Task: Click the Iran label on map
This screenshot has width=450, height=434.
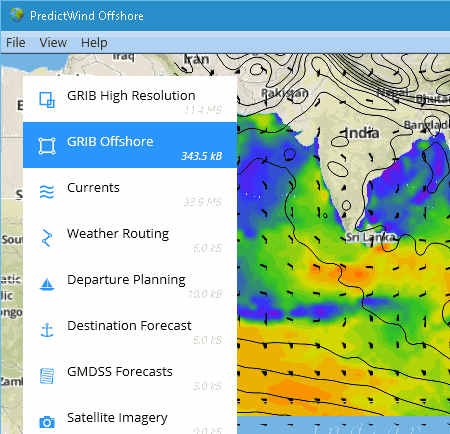Action: [x=197, y=60]
